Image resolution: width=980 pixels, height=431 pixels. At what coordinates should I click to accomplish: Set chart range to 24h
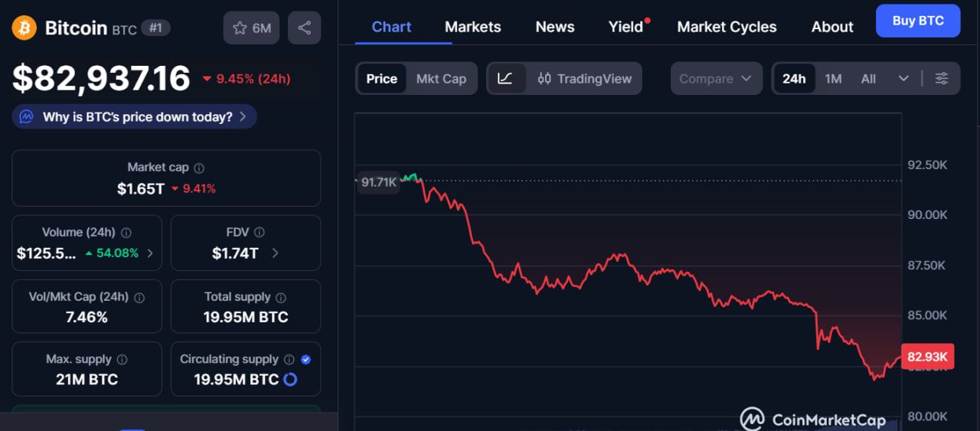tap(794, 79)
